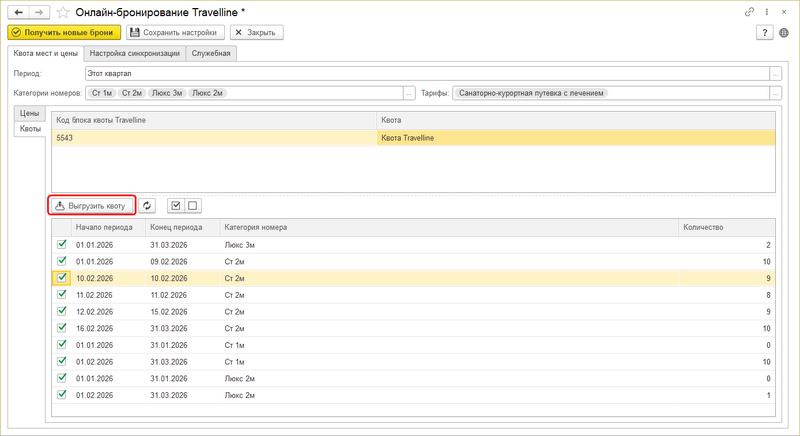Image resolution: width=800 pixels, height=436 pixels.
Task: Click Сохранить настройки button
Action: tap(175, 33)
